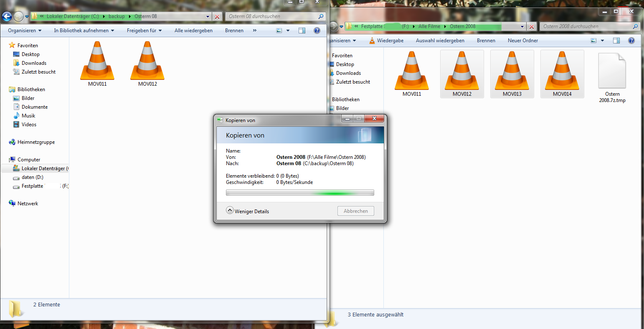Click the copy progress bar
The width and height of the screenshot is (644, 329).
click(x=300, y=193)
